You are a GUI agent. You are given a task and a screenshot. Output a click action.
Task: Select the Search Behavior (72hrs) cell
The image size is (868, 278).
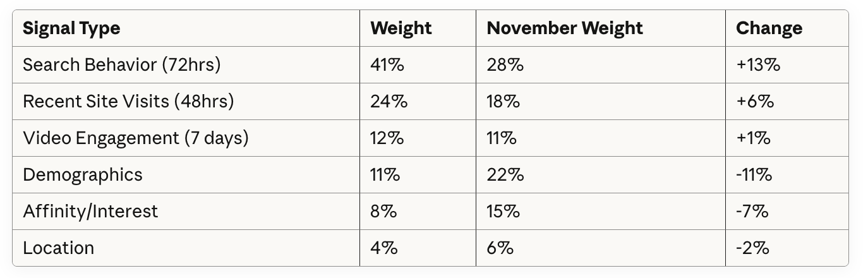pyautogui.click(x=122, y=65)
